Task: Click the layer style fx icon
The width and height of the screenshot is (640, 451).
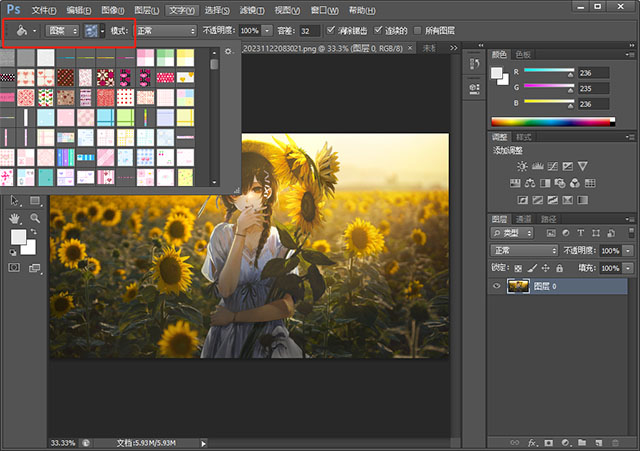Action: point(533,441)
